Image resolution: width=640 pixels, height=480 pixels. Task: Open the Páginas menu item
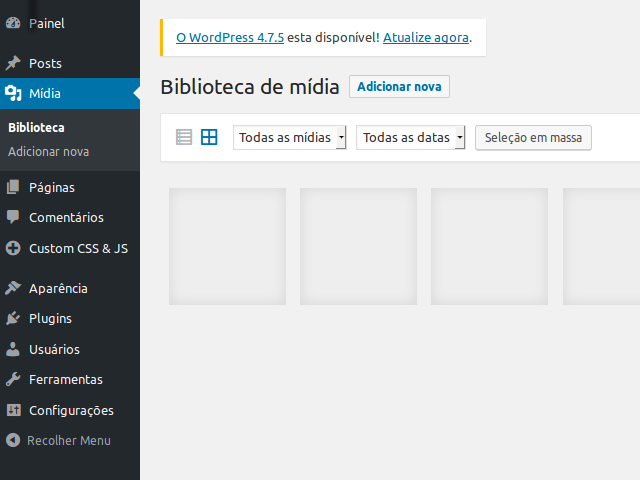(70, 187)
